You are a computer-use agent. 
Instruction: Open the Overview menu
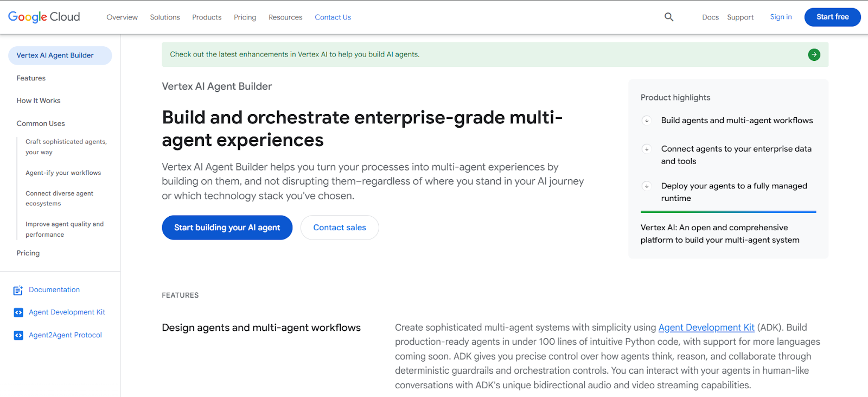[122, 17]
